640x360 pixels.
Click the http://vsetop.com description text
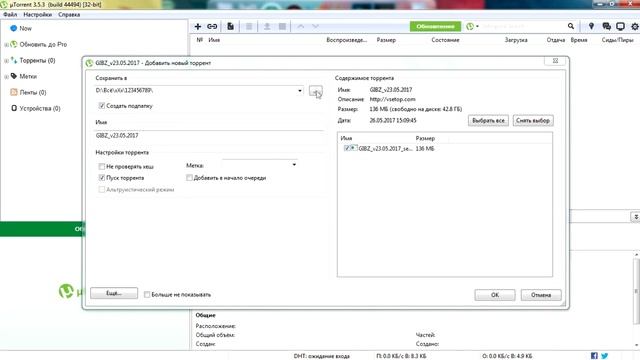pyautogui.click(x=392, y=99)
